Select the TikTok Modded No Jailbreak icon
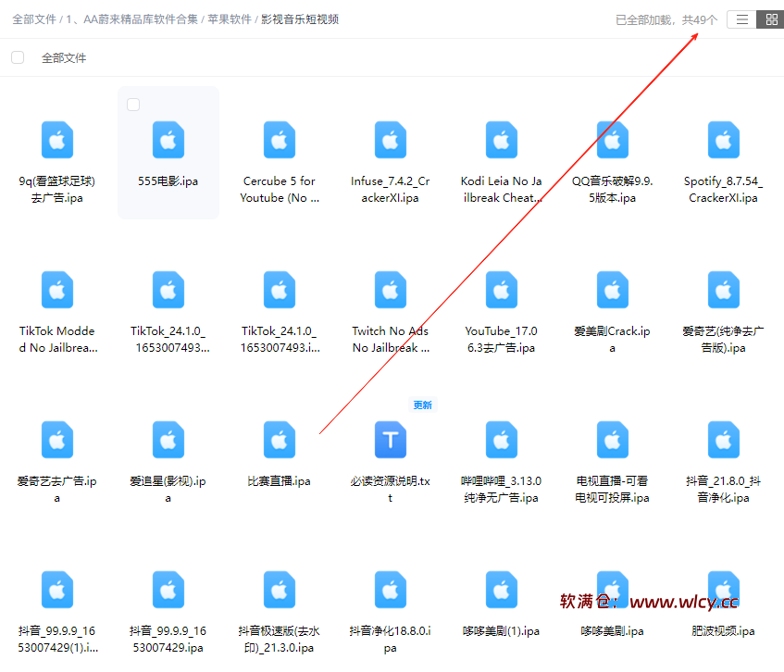The width and height of the screenshot is (784, 672). 57,290
